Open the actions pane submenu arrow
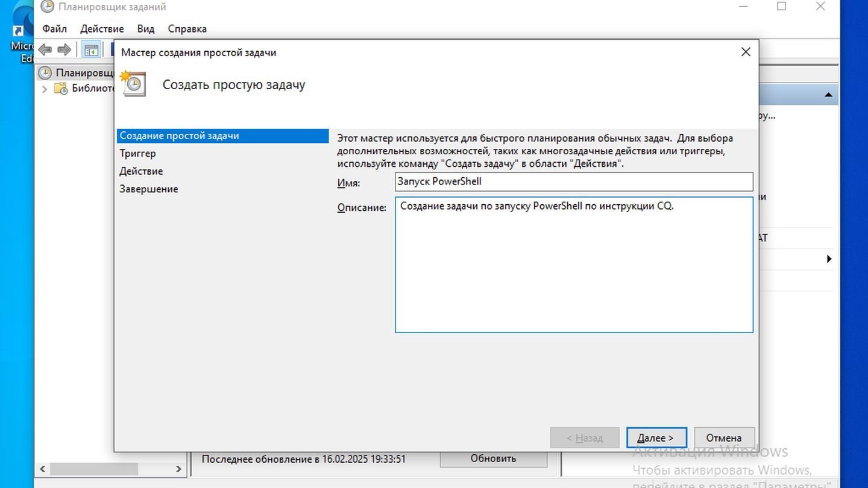Screen dimensions: 868x488 click(x=829, y=259)
